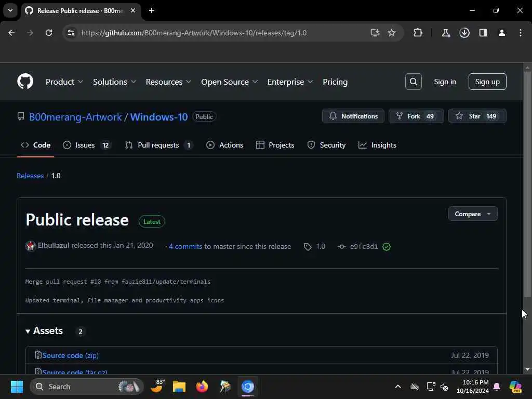Open commit e9fc3d1
The height and width of the screenshot is (399, 532).
(364, 247)
